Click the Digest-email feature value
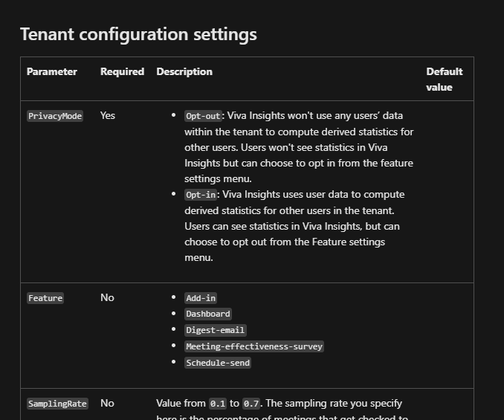 point(216,330)
